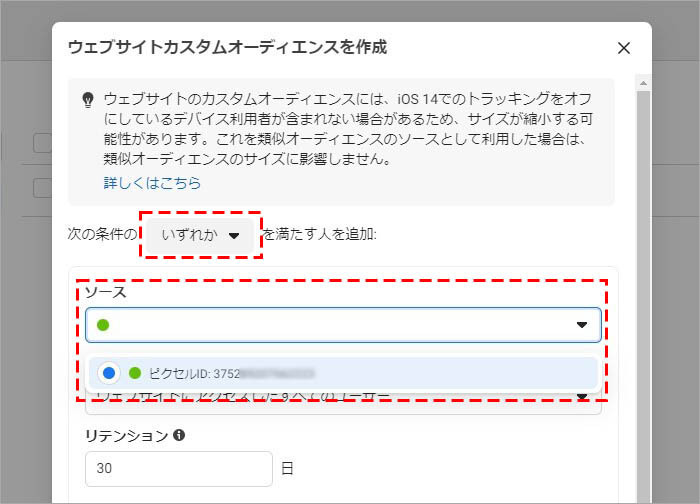Click the リテンション days input field
This screenshot has height=504, width=700.
(178, 468)
